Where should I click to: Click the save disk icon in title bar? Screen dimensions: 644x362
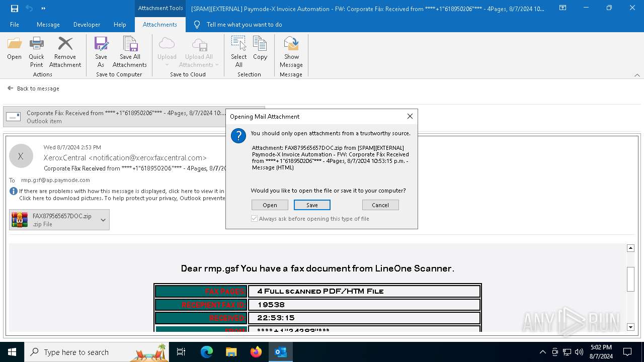tap(15, 8)
